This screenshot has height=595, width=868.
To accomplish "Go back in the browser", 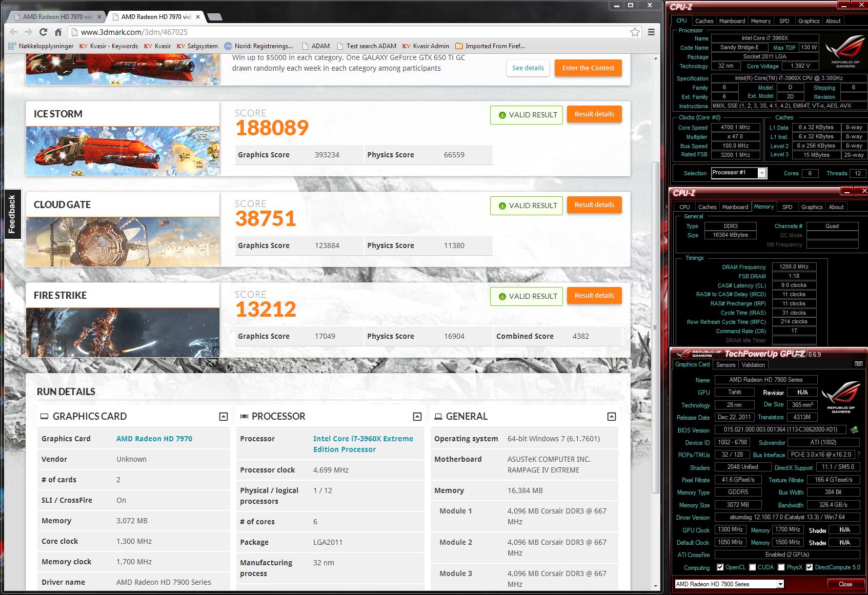I will coord(14,32).
